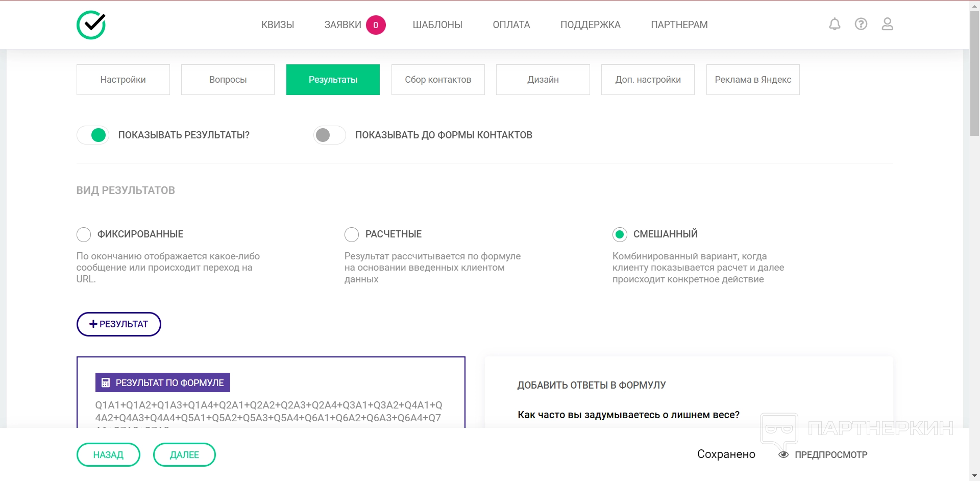Click the formula text field
Viewport: 980px width, 481px height.
268,412
